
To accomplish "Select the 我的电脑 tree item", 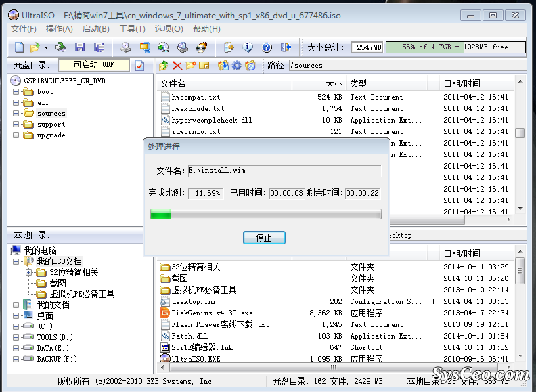I will pyautogui.click(x=40, y=251).
